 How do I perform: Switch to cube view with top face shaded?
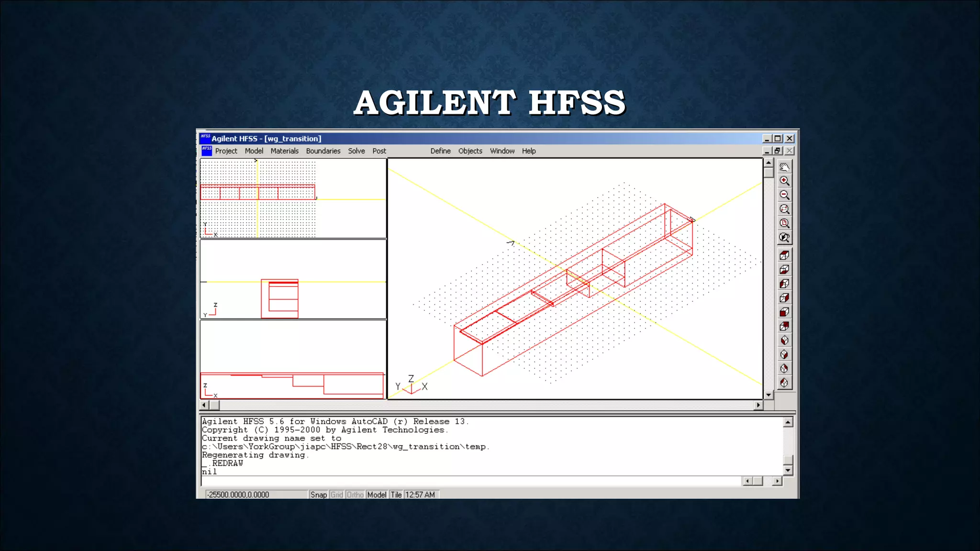point(784,255)
